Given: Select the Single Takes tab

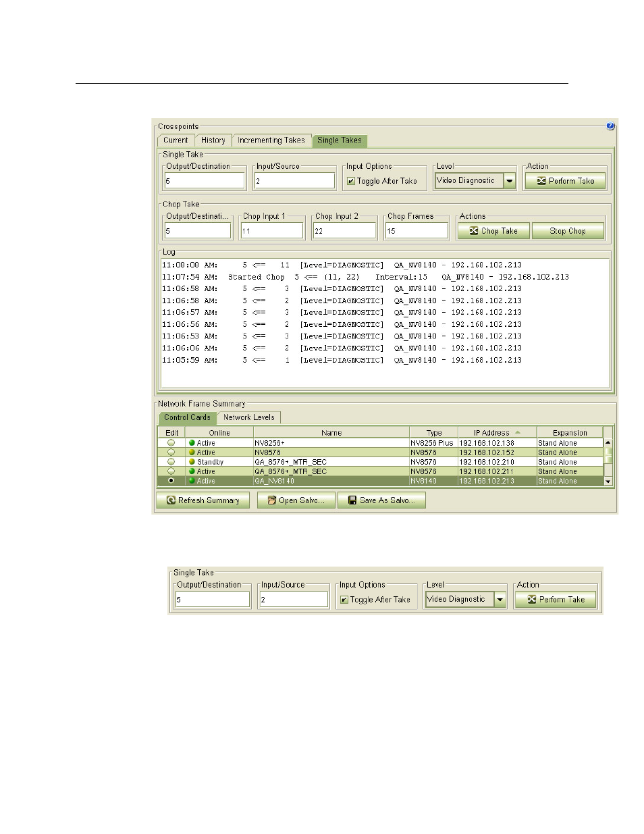Looking at the screenshot, I should coord(340,140).
